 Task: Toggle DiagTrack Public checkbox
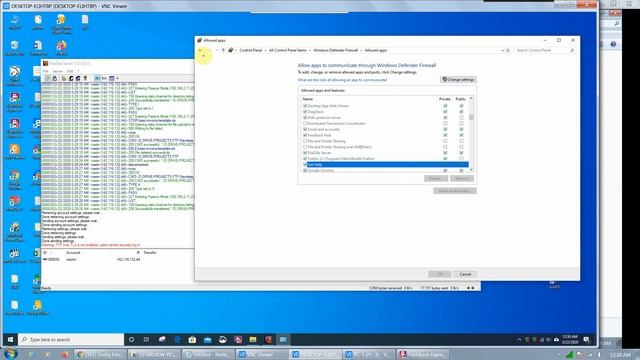point(461,111)
